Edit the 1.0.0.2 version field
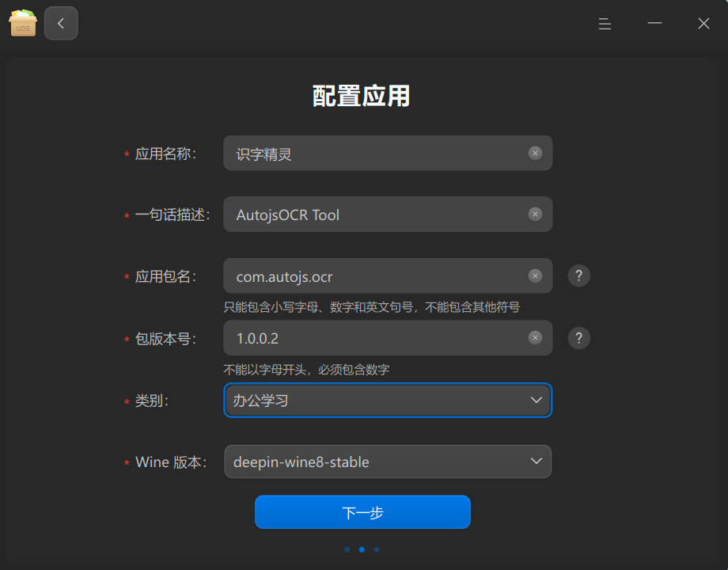This screenshot has height=570, width=728. pos(388,338)
